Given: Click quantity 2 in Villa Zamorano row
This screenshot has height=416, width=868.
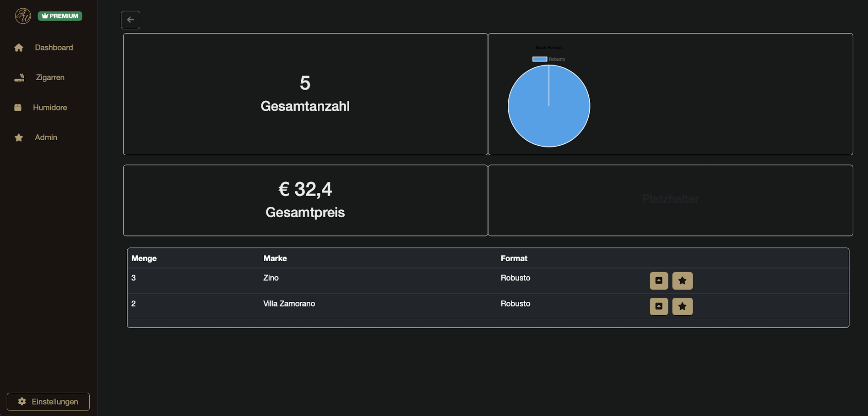Looking at the screenshot, I should 133,303.
